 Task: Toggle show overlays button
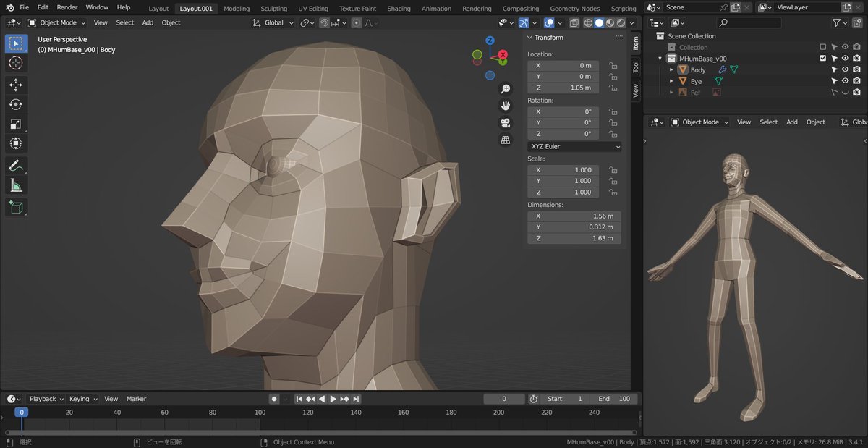coord(549,22)
